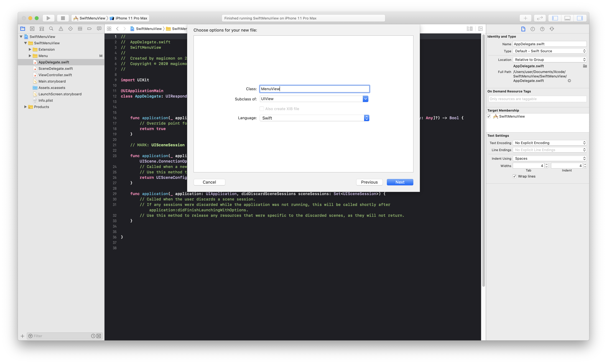Increase the Tab width stepper
This screenshot has height=364, width=607.
(546, 165)
